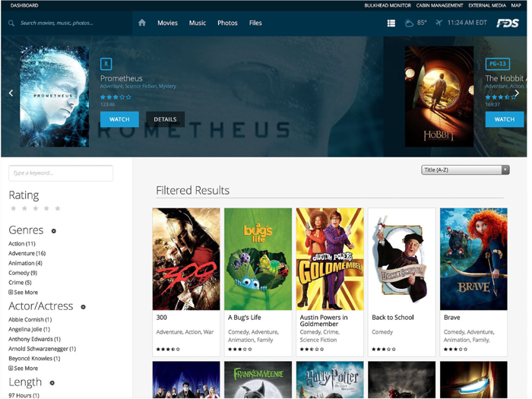532x399 pixels.
Task: Click the R rating badge for Prometheus
Action: pyautogui.click(x=106, y=64)
